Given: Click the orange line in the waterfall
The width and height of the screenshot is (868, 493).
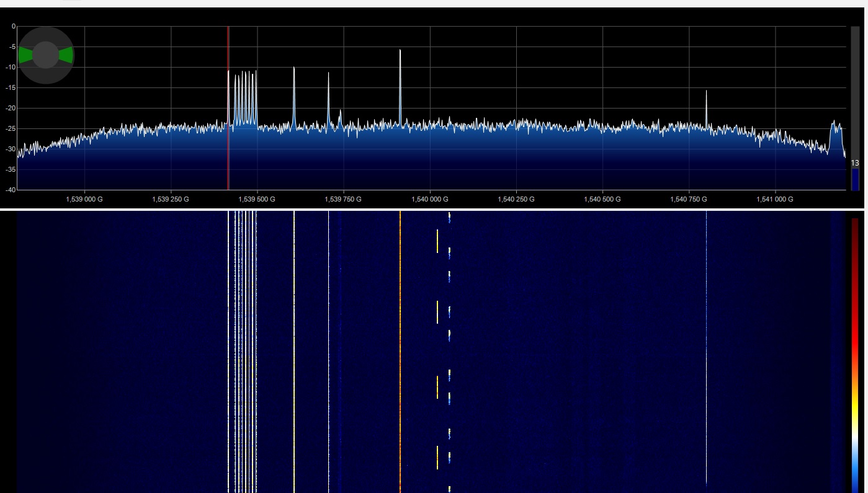Looking at the screenshot, I should click(x=400, y=352).
